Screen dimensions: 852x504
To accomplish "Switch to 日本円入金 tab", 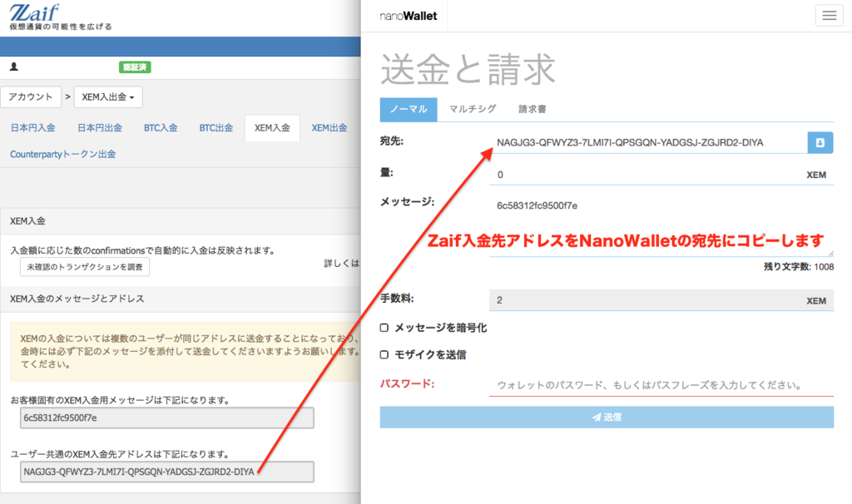I will click(32, 128).
